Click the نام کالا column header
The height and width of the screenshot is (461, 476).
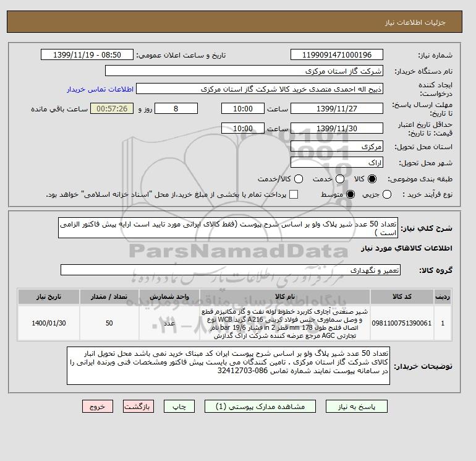coord(285,296)
